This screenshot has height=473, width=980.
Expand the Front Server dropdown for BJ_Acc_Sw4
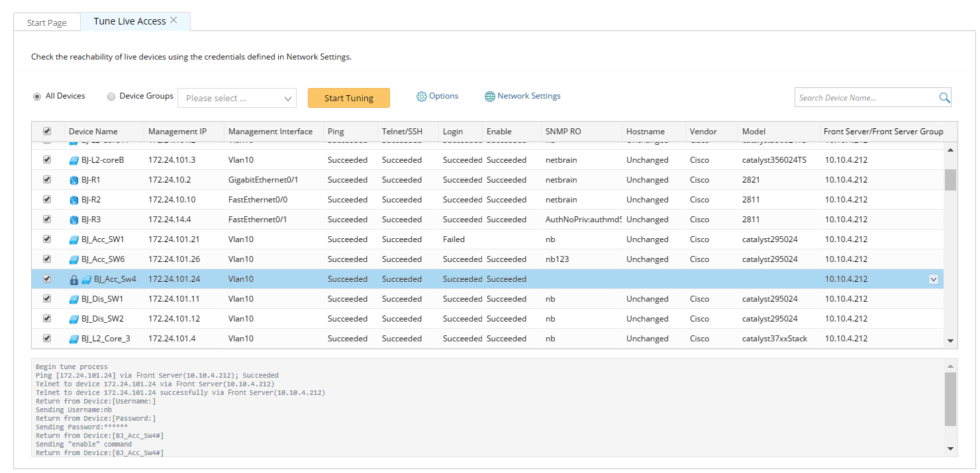pyautogui.click(x=934, y=279)
